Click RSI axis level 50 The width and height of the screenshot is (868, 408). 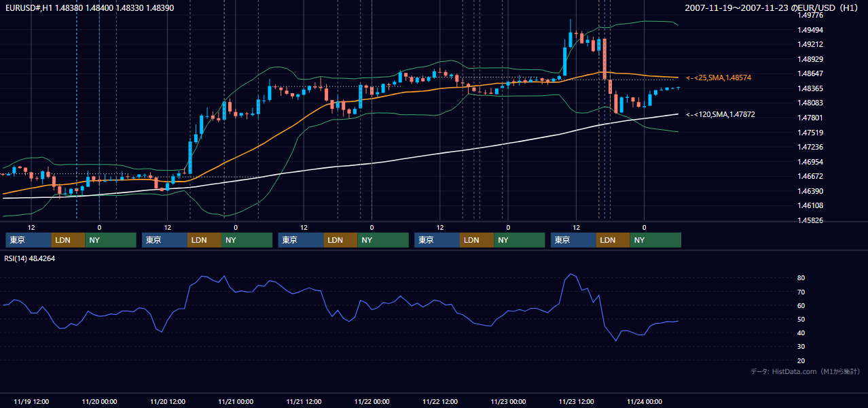(x=801, y=319)
